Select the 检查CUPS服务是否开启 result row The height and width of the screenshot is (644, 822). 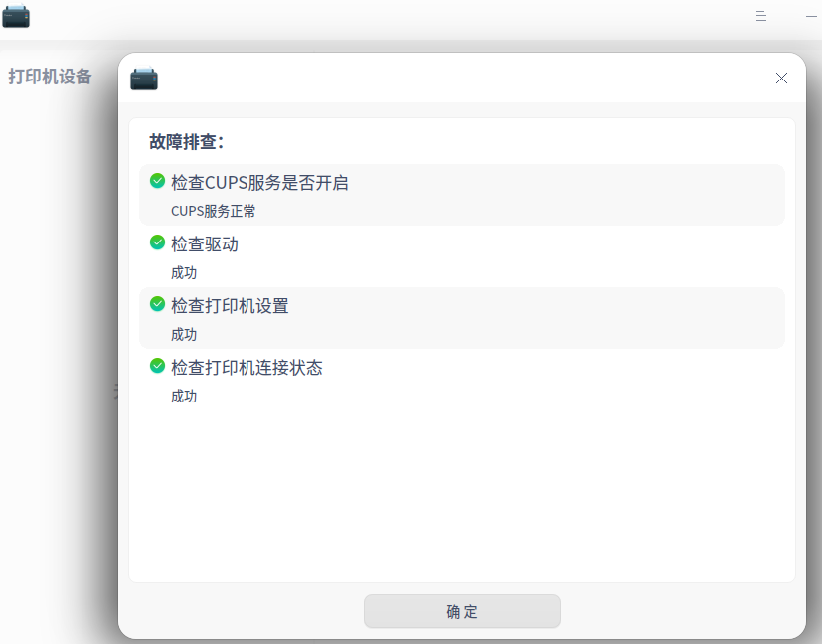(461, 195)
